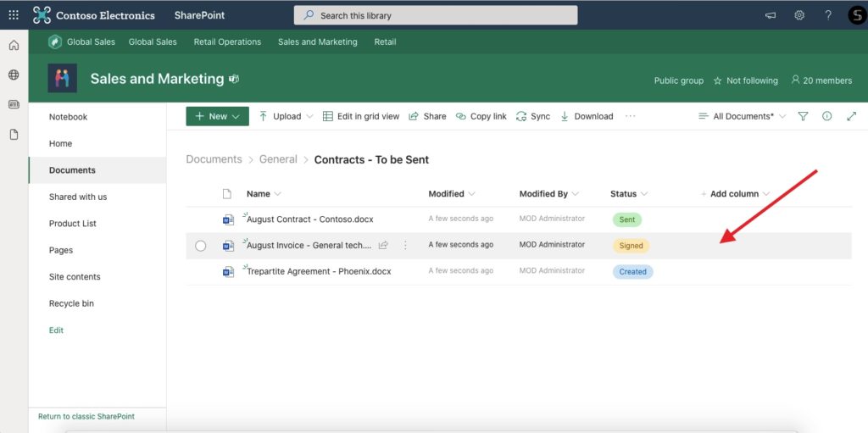Image resolution: width=868 pixels, height=433 pixels.
Task: Open the Name column header dropdown
Action: click(x=264, y=194)
